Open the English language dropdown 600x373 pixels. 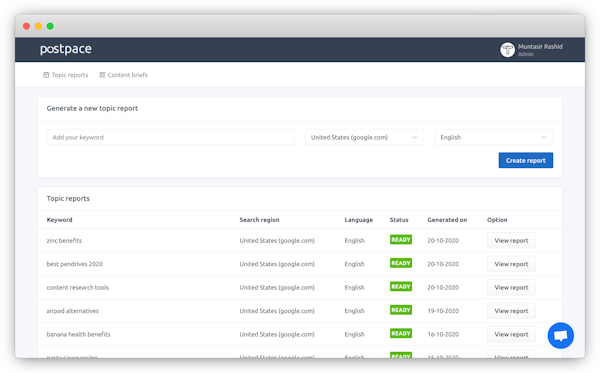pos(494,137)
